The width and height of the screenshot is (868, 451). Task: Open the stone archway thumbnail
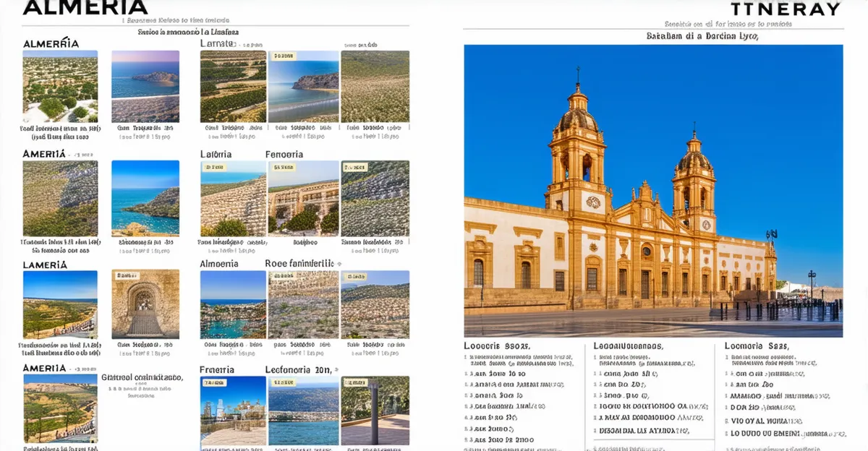pyautogui.click(x=145, y=304)
